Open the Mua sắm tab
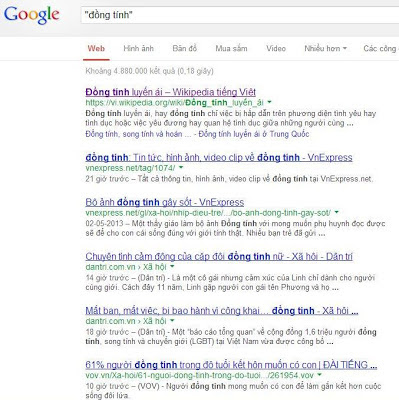This screenshot has height=400, width=399. [x=231, y=49]
